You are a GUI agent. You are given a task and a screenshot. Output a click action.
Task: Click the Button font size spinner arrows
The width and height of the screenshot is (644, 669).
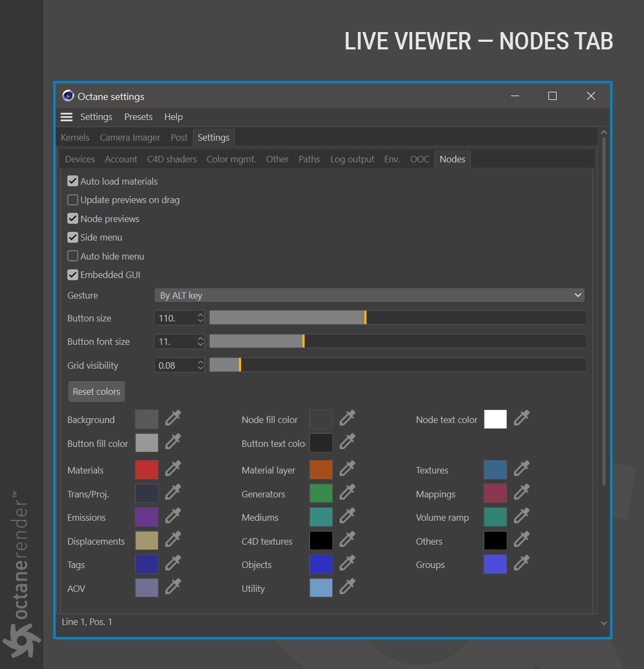(x=200, y=342)
